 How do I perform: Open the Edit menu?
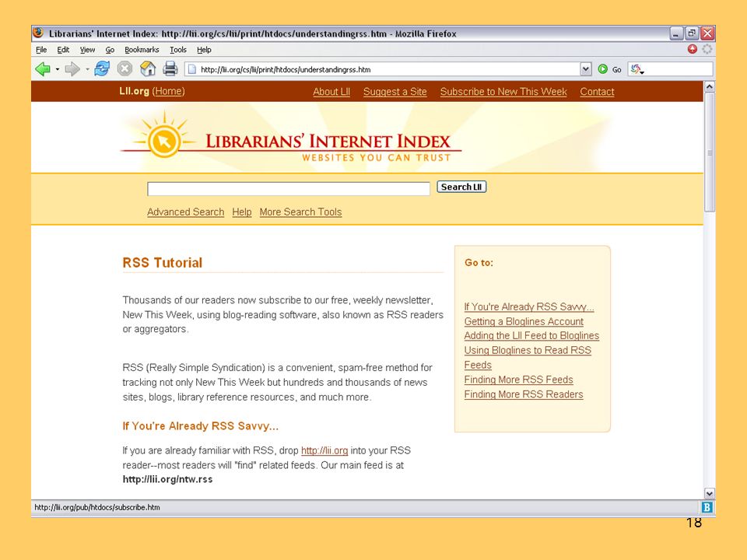(63, 50)
